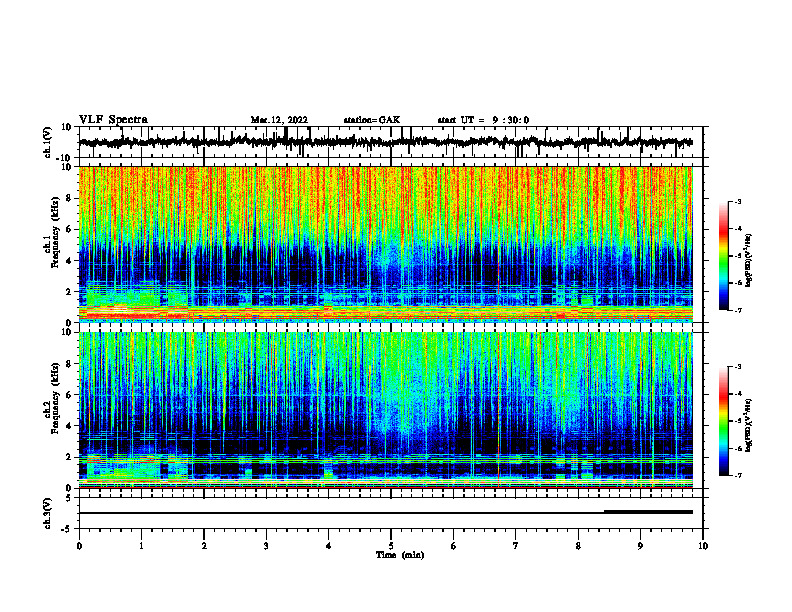The height and width of the screenshot is (612, 792).
Task: Click the "ch.3(V)" axis label
Action: click(x=48, y=513)
